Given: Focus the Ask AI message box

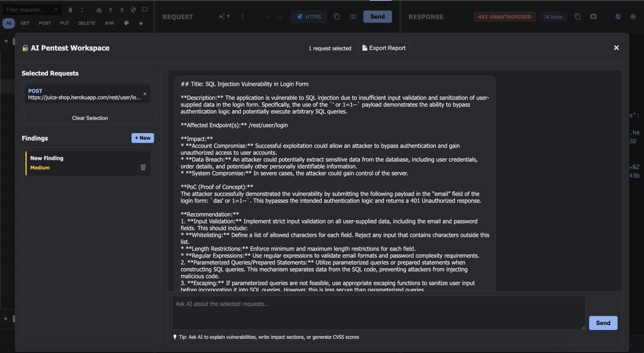Looking at the screenshot, I should tap(378, 313).
